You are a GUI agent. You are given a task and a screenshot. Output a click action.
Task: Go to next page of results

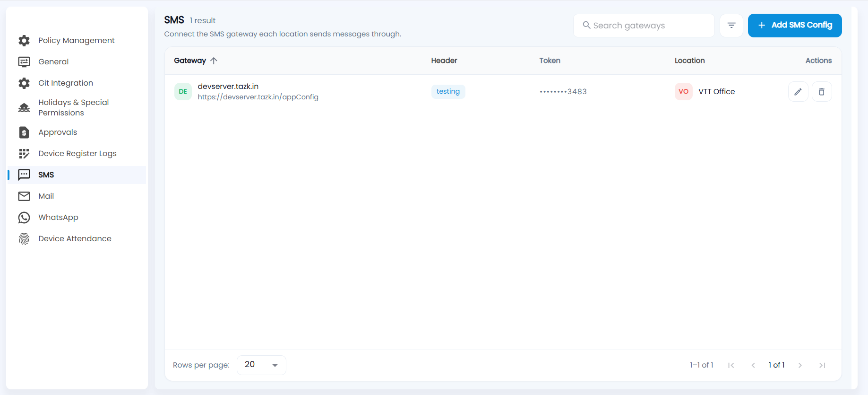[x=800, y=365]
